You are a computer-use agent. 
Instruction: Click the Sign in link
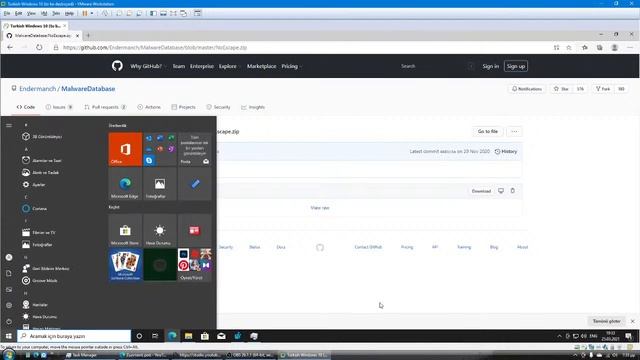pyautogui.click(x=490, y=66)
